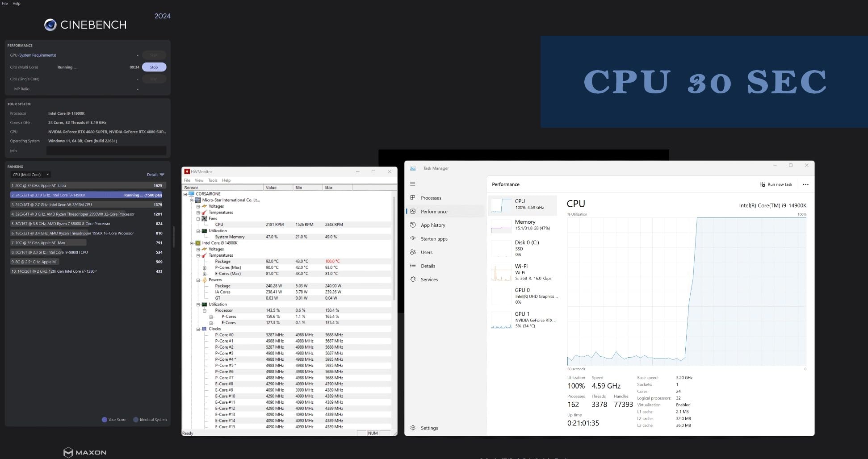Click the Cinebench logo
Screen dimensions: 868x459
[85, 25]
